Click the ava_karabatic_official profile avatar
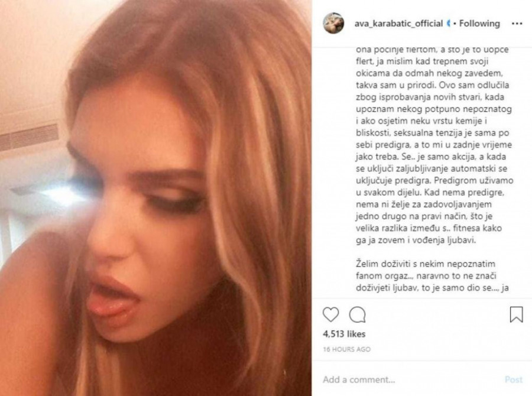The image size is (532, 396). point(333,23)
